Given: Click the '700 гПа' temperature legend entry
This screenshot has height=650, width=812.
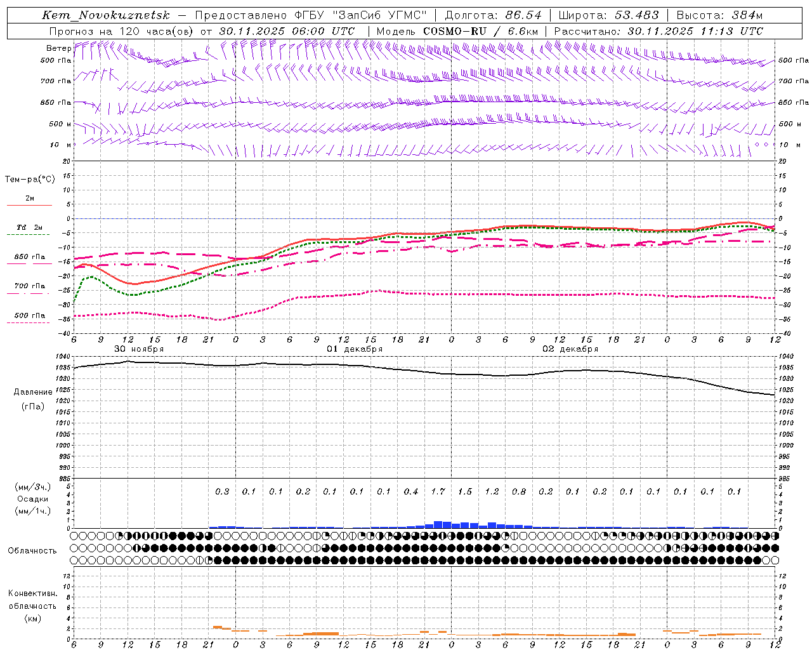Looking at the screenshot, I should (x=30, y=286).
